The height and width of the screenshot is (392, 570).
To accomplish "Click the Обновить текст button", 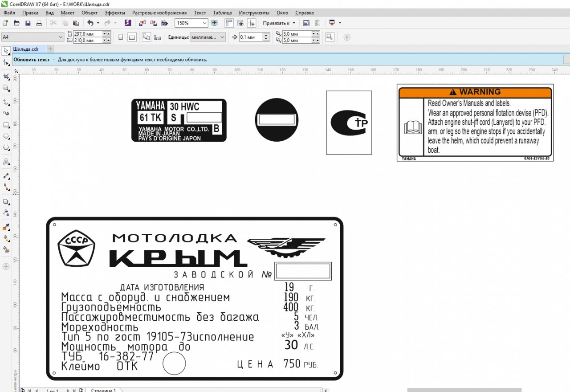I will pos(31,59).
